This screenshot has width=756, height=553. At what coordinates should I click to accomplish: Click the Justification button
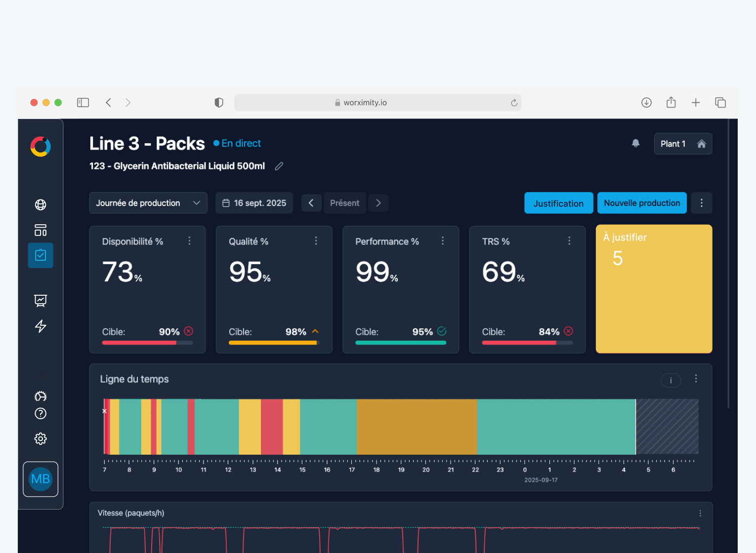coord(558,203)
